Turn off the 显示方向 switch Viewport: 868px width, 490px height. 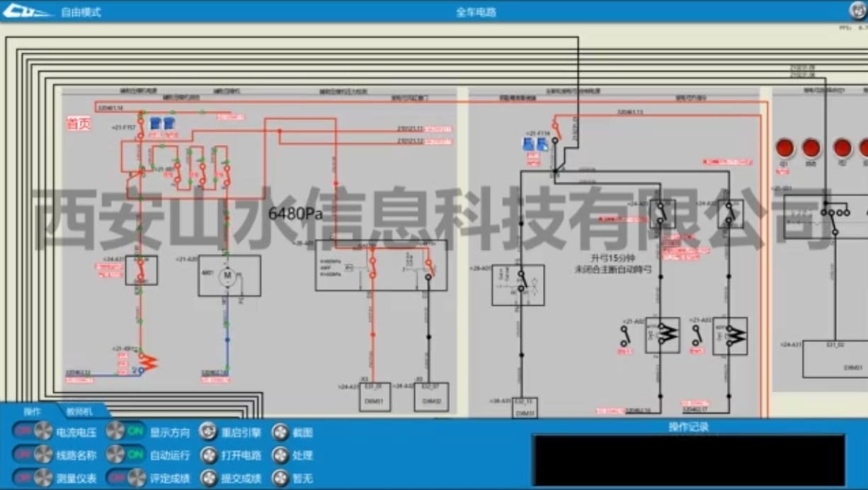126,431
